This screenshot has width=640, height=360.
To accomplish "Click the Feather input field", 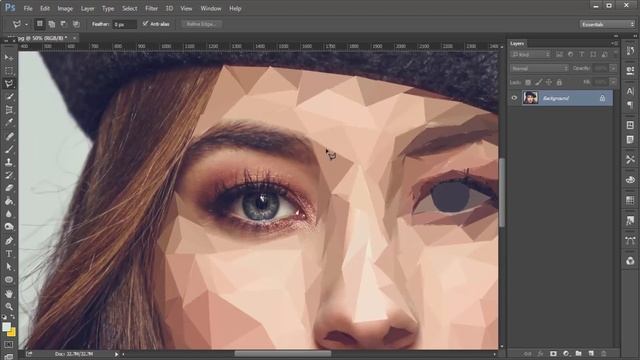I will [124, 24].
